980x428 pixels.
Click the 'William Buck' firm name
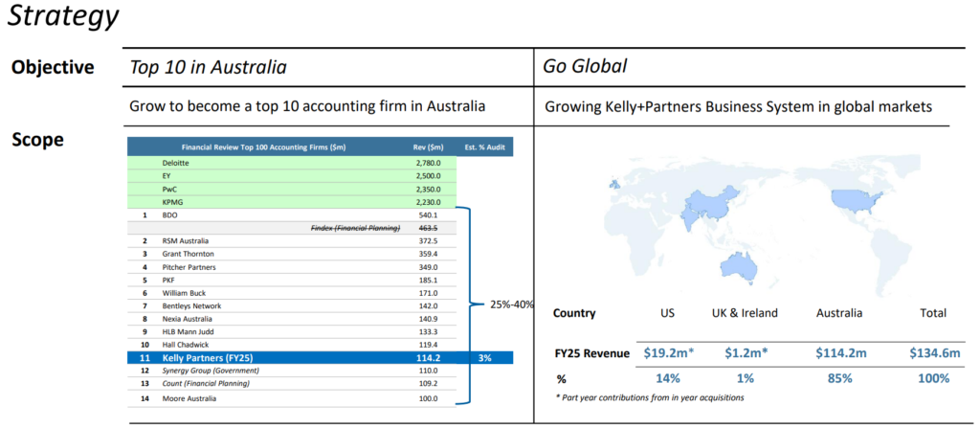tap(184, 293)
